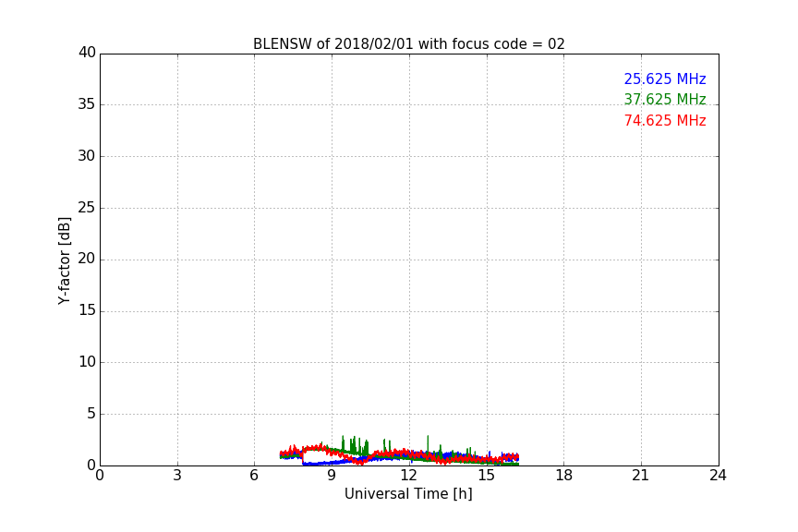Click the y-axis tick label 5
This screenshot has height=532, width=798.
click(91, 414)
